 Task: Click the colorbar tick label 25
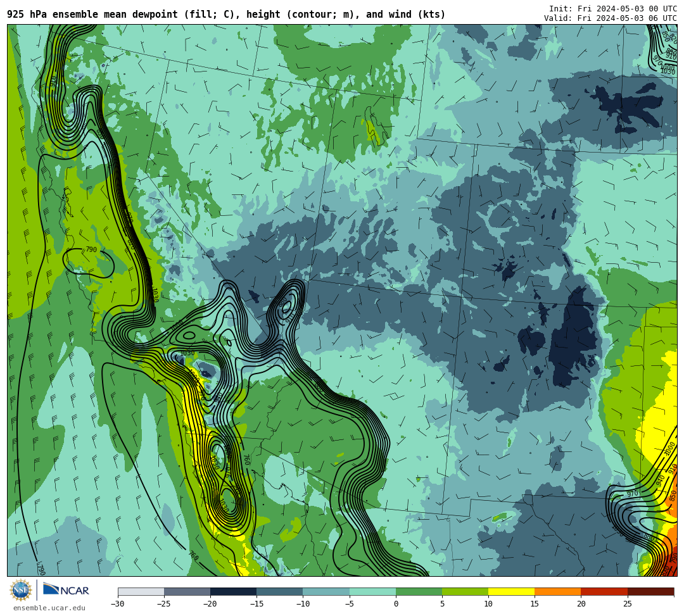(x=627, y=604)
